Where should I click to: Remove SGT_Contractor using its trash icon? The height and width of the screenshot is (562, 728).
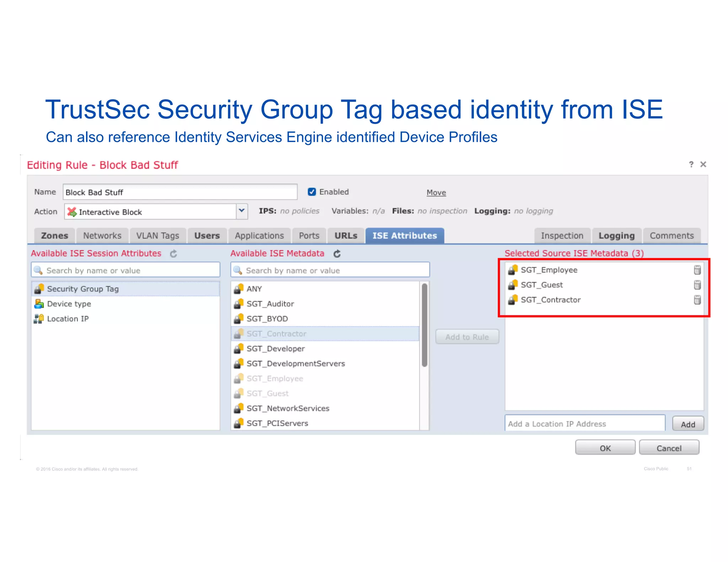(x=697, y=300)
